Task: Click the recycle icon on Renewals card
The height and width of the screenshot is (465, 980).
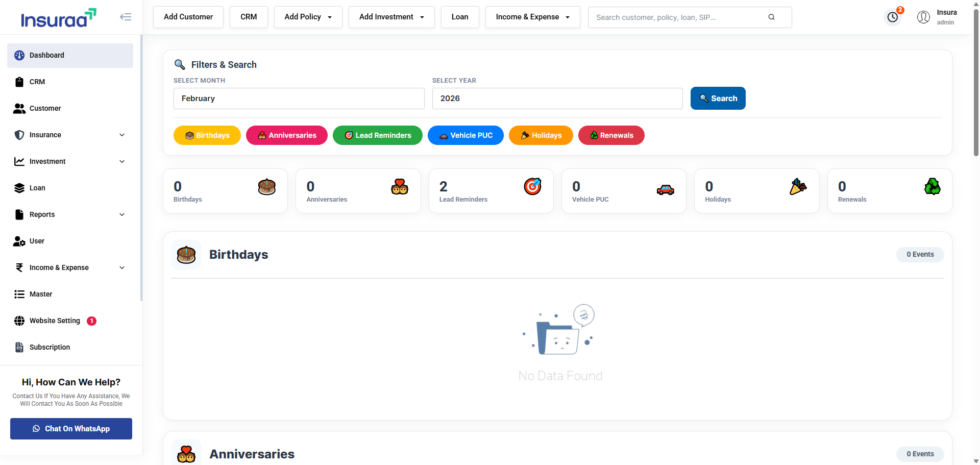Action: (x=932, y=187)
